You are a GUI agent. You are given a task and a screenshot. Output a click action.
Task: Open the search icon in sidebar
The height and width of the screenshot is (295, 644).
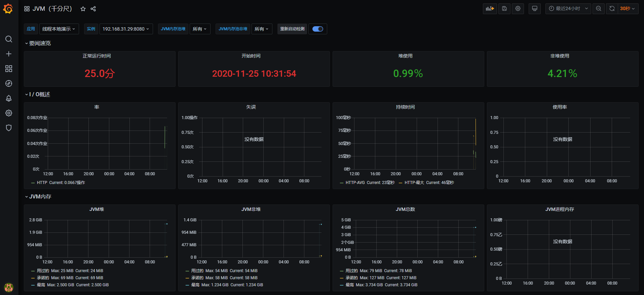[x=9, y=39]
